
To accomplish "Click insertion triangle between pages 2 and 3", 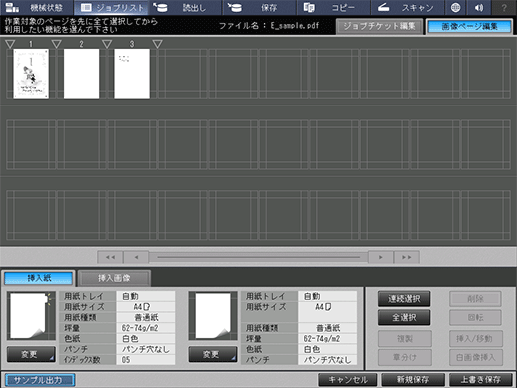I will pyautogui.click(x=107, y=44).
